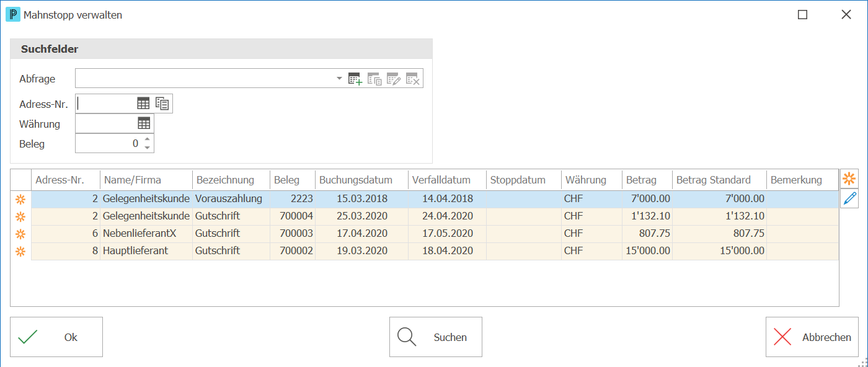Click the Verfalldatum cell 18.04.2020
Screen dimensions: 868x367
(447, 251)
